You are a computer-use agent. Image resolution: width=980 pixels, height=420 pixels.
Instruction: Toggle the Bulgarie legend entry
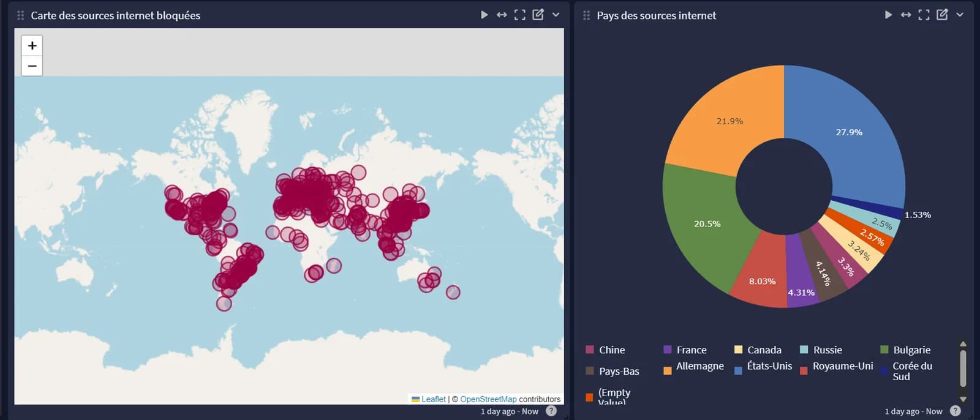[x=905, y=350]
